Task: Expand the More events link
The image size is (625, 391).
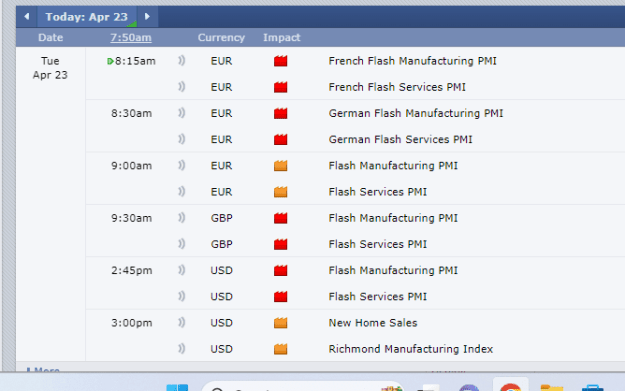Action: pos(43,370)
